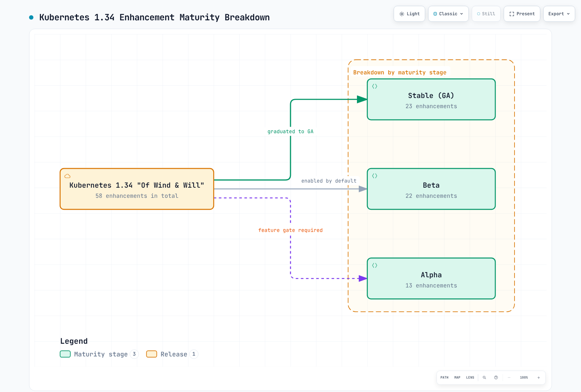The width and height of the screenshot is (581, 392).
Task: Select the Kubernetes 1.34 "Of Wind & Will" title
Action: 137,185
